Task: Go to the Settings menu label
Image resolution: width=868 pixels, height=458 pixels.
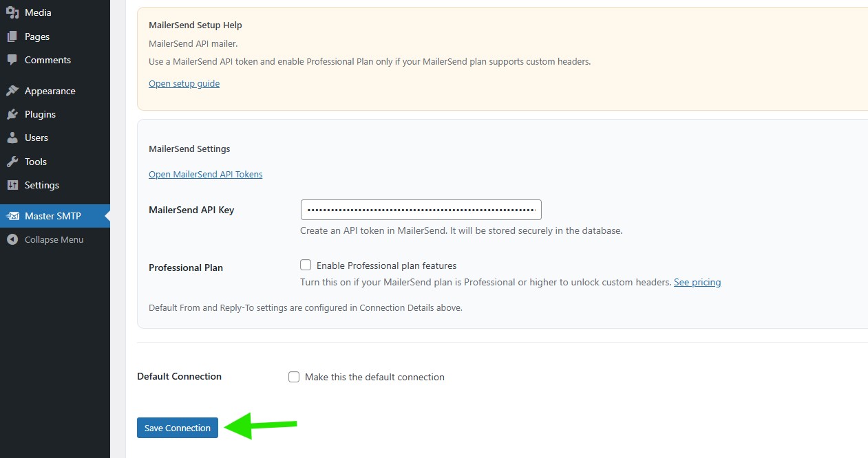Action: 42,185
